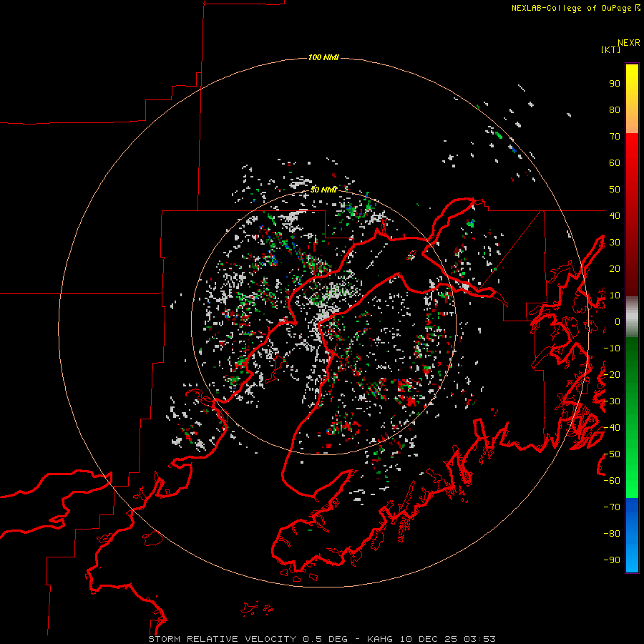Click the 20 value on velocity scale
Image resolution: width=644 pixels, height=644 pixels.
(615, 269)
